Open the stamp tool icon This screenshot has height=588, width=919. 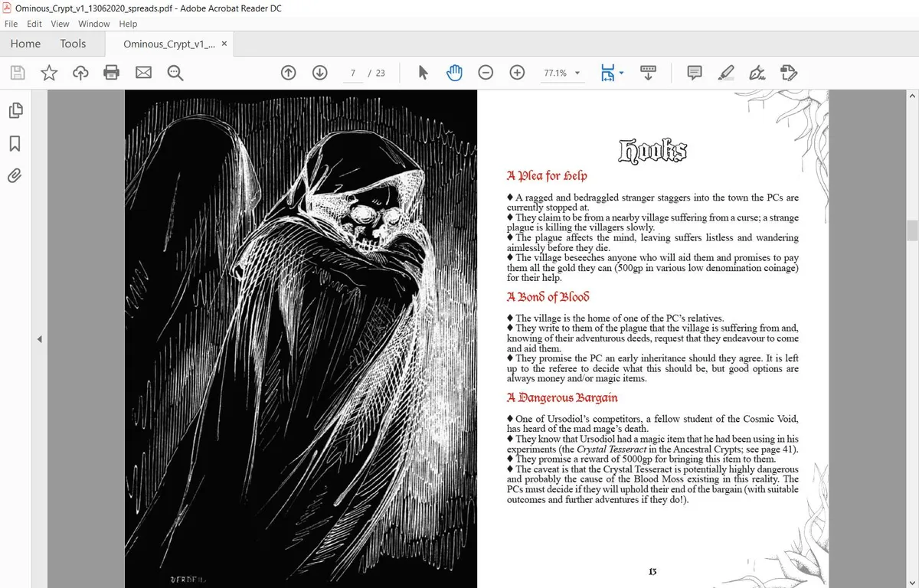click(x=789, y=73)
